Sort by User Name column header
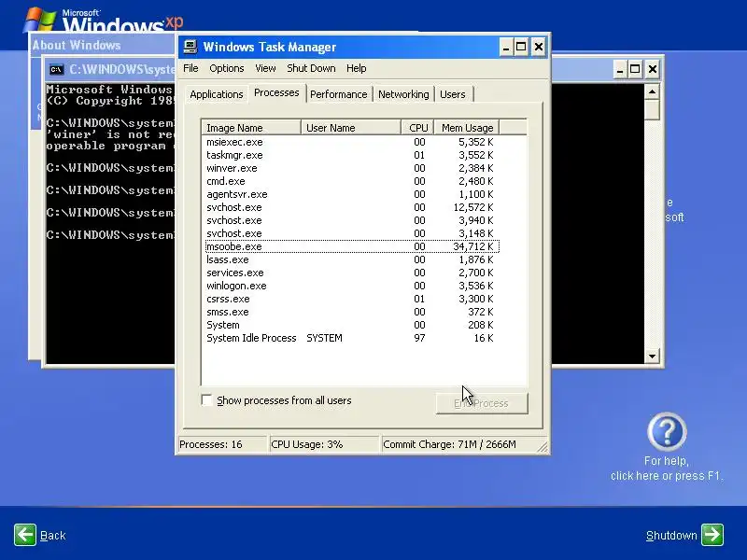The height and width of the screenshot is (560, 747). click(x=351, y=128)
